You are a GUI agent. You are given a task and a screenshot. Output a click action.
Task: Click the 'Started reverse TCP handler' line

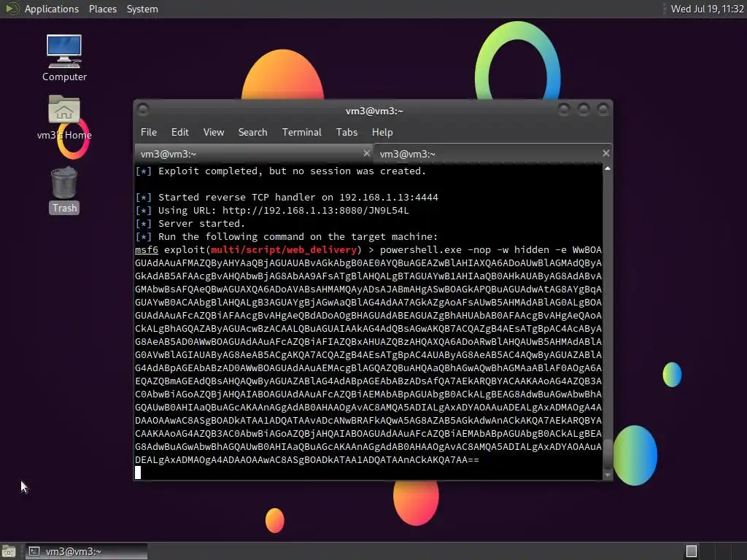(286, 197)
